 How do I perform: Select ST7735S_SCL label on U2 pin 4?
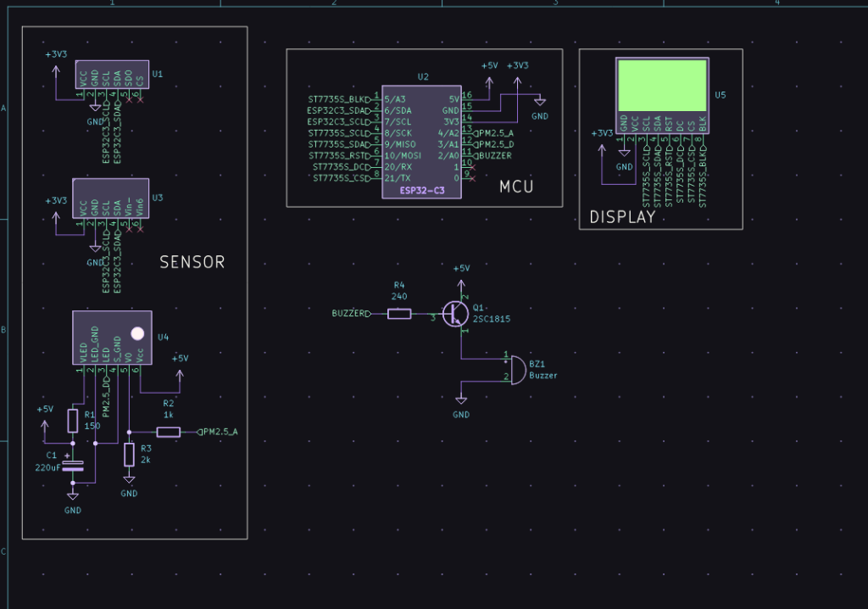[x=339, y=133]
